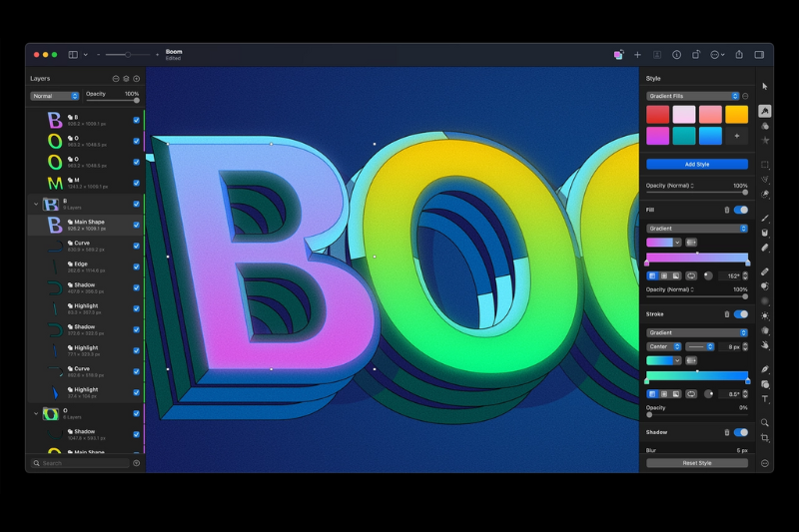
Task: Select the Erase tool
Action: tap(764, 248)
